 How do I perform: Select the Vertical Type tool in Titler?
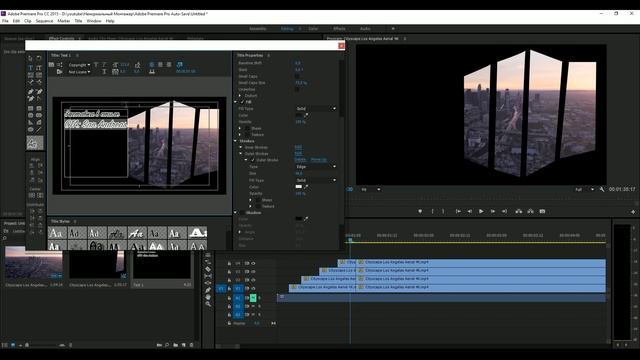39,67
